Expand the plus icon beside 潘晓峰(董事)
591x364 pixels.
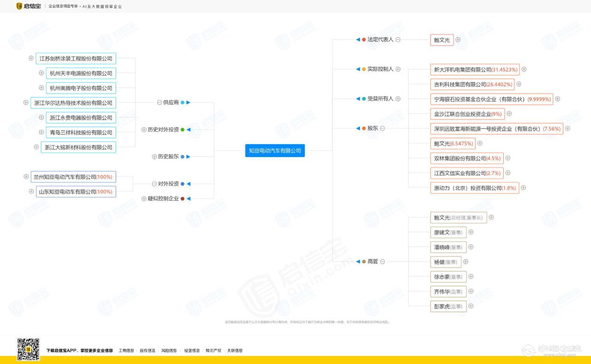[x=471, y=247]
